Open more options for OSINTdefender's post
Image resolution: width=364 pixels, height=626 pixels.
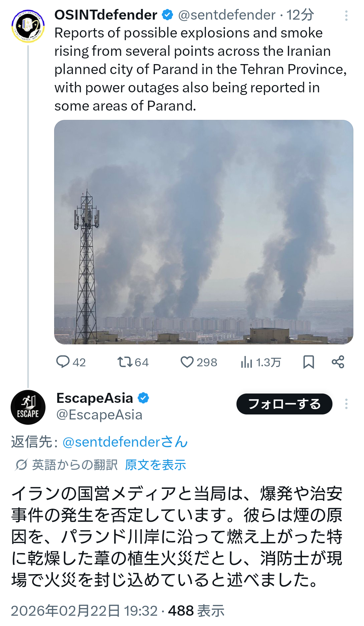346,16
